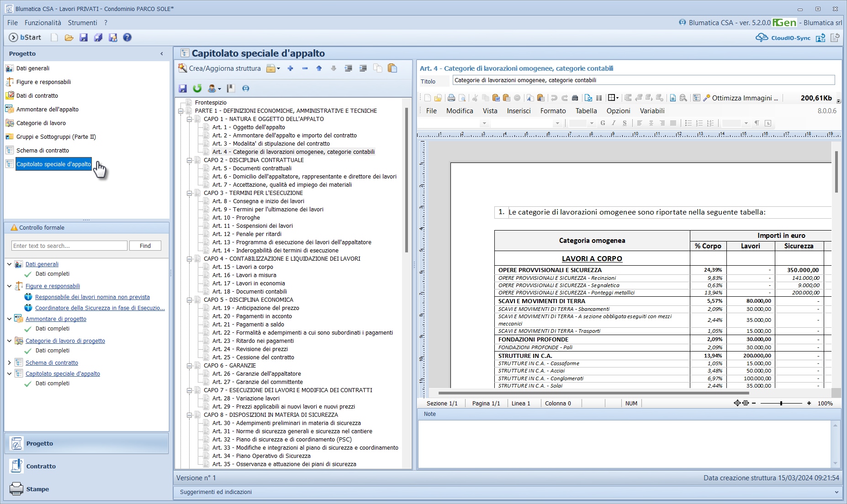Toggle show paragraph marks (¶)
This screenshot has width=847, height=504.
point(757,123)
